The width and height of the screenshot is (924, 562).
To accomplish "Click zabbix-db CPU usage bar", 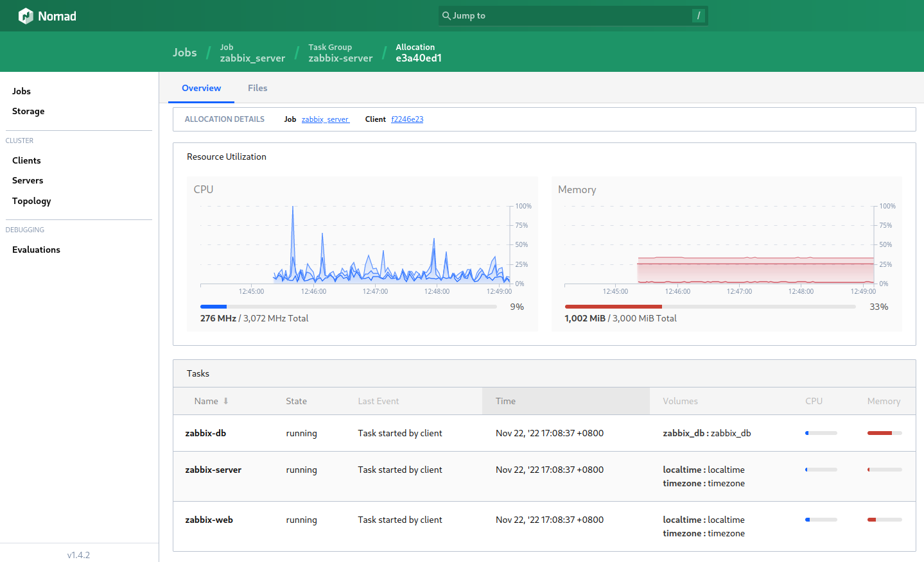I will pos(821,433).
